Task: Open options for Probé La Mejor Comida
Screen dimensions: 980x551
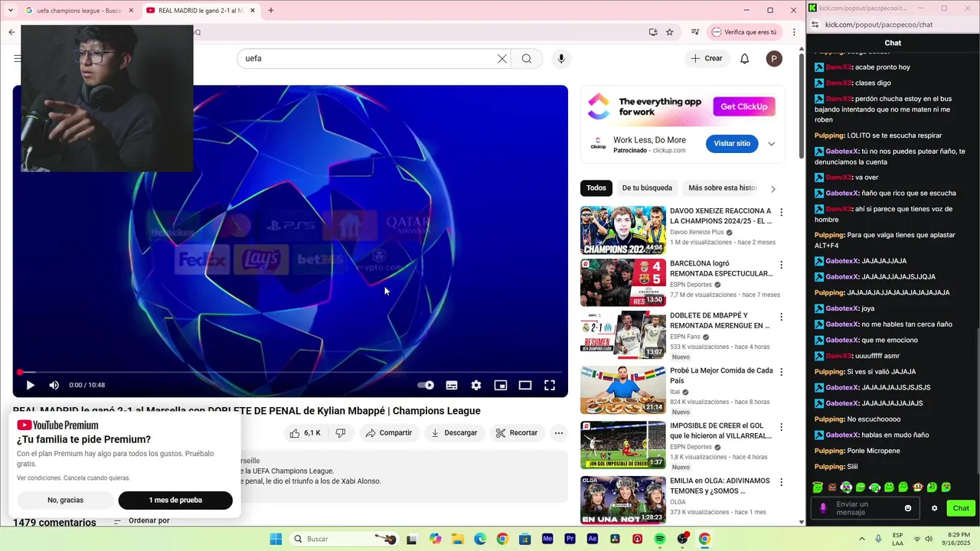Action: coord(781,372)
